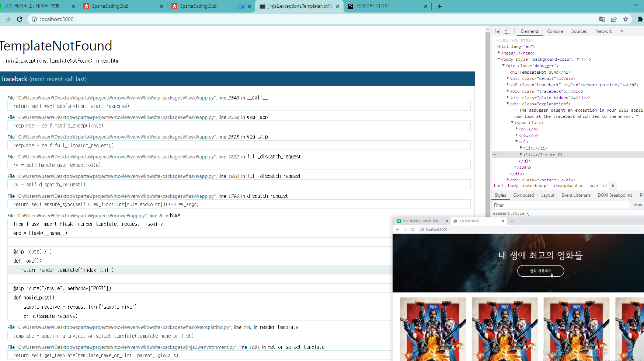Open the DOM Breakpoints tab
Viewport: 644px width, 361px height.
click(615, 195)
